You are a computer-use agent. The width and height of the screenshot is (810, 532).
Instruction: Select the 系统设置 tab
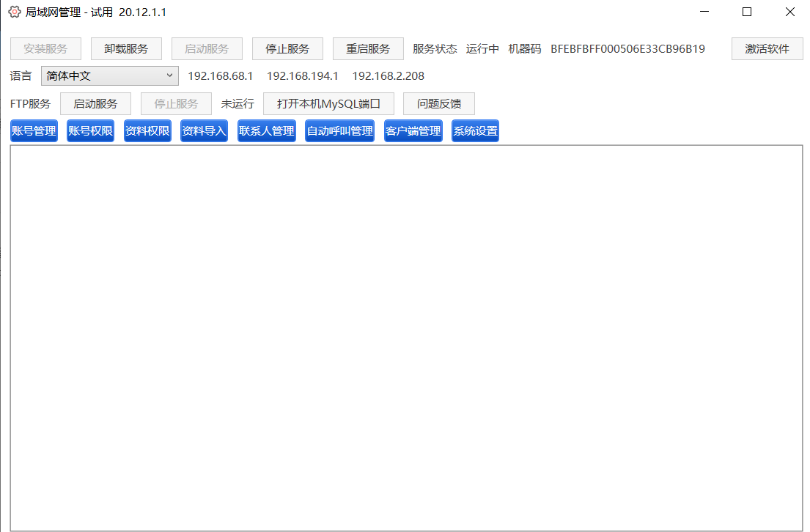475,131
